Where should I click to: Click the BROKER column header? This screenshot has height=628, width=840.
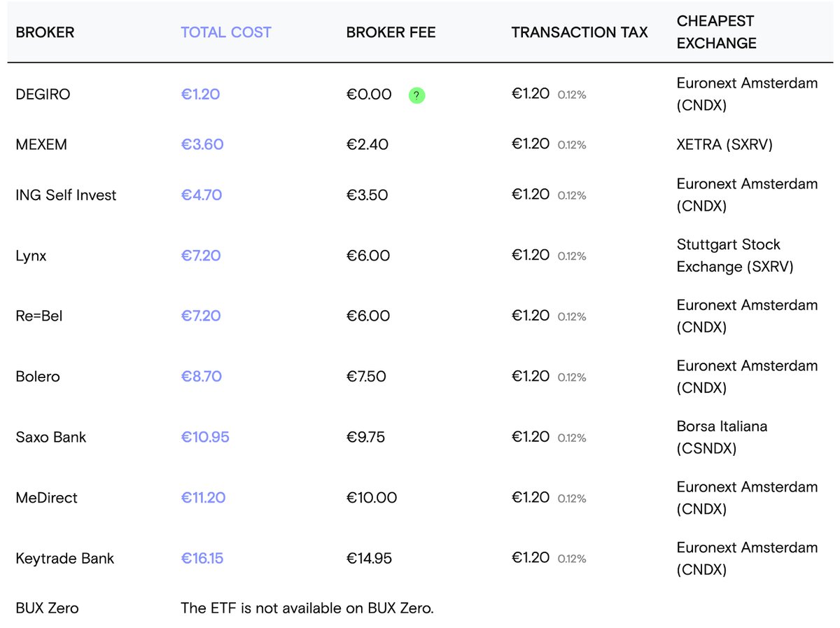[x=45, y=32]
